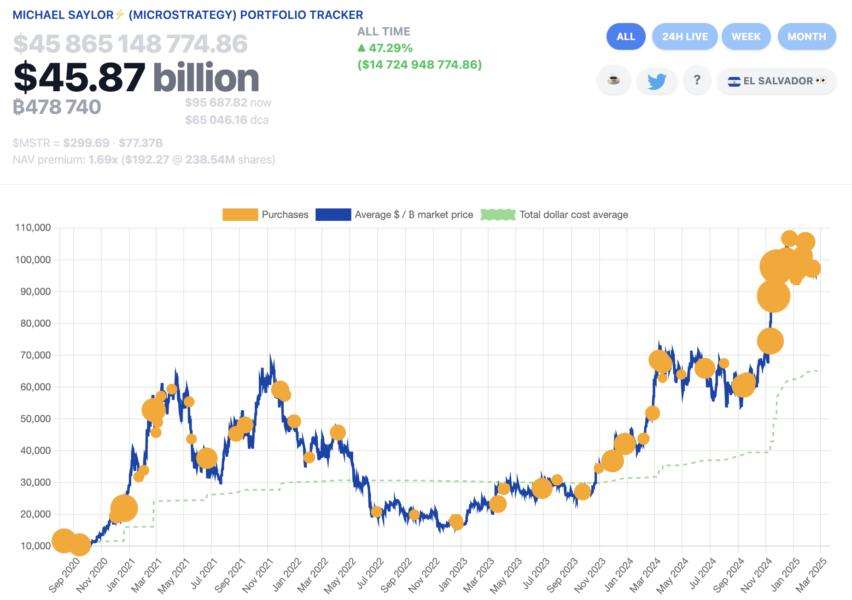Viewport: 852px width, 600px height.
Task: Click the lightning bolt icon in the title
Action: click(120, 15)
